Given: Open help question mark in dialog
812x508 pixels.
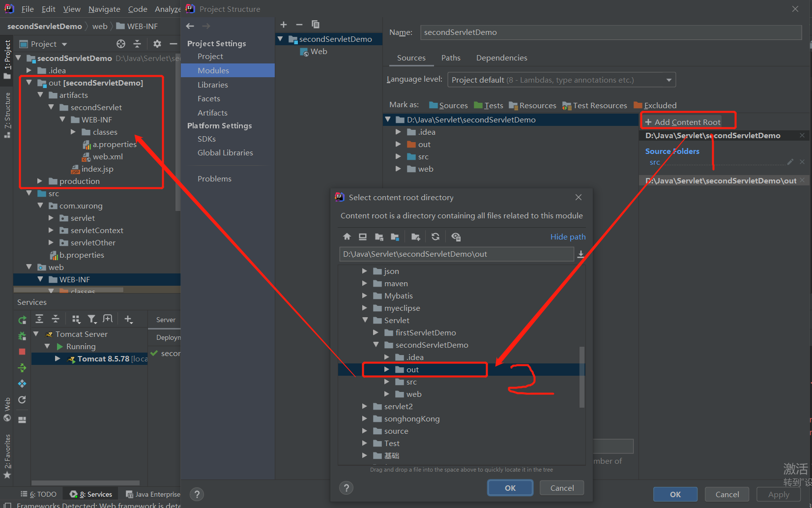Looking at the screenshot, I should pos(347,488).
